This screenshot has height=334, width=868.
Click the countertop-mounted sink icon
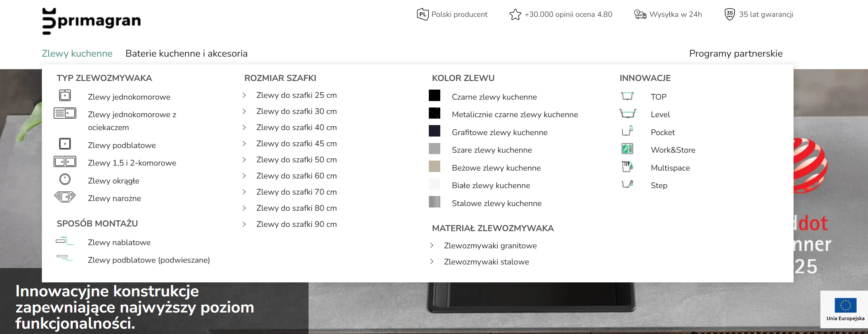pos(65,241)
